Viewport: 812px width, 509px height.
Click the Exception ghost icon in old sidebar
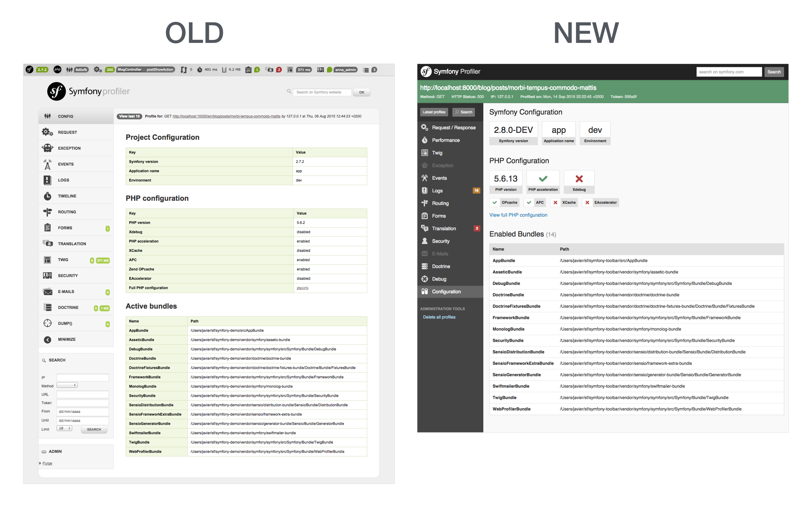coord(48,148)
